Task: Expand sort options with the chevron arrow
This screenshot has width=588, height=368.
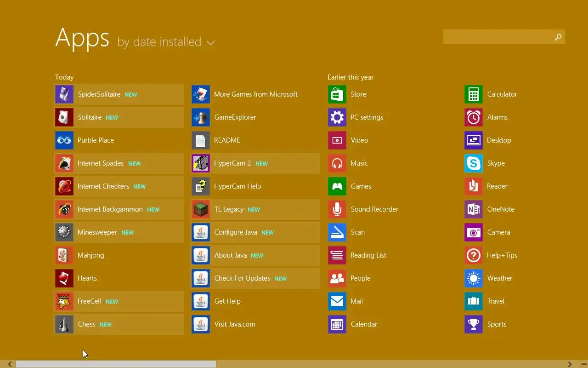Action: pyautogui.click(x=210, y=43)
